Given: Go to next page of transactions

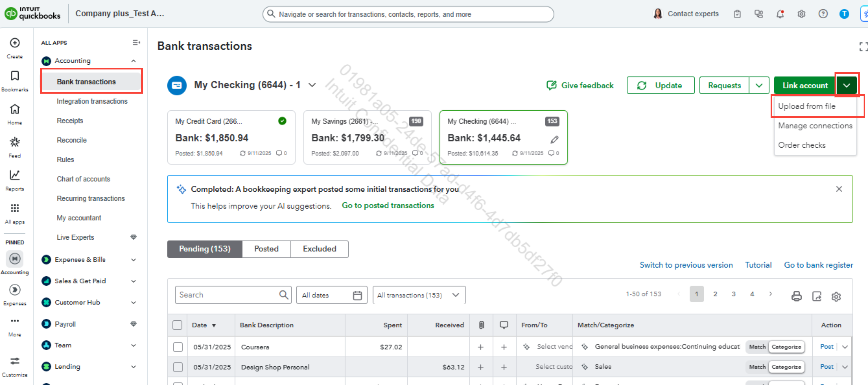Looking at the screenshot, I should 770,294.
